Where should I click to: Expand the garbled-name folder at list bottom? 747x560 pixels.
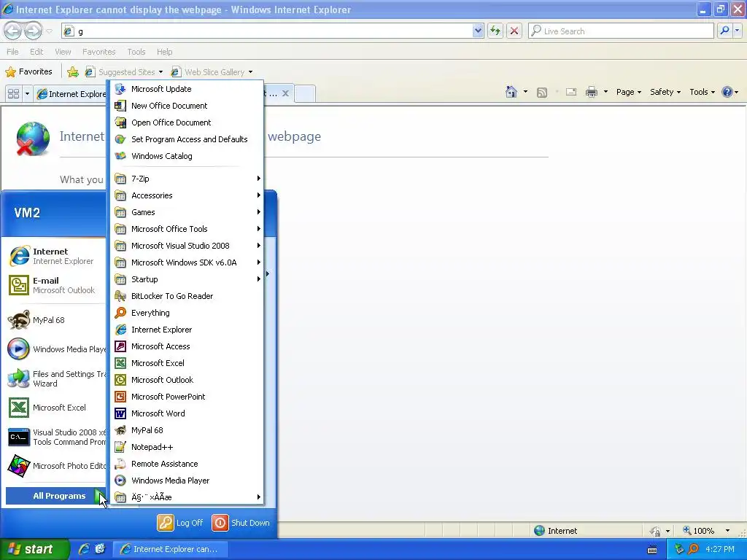pos(187,497)
